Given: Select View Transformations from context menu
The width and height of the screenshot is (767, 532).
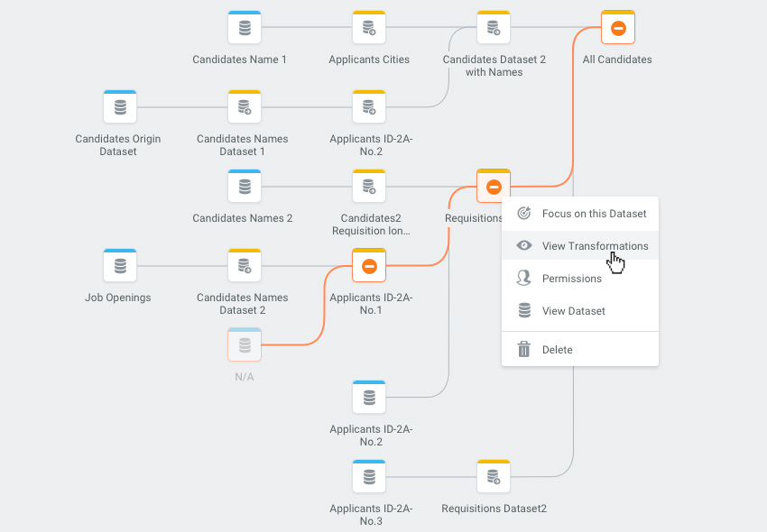Looking at the screenshot, I should [x=595, y=246].
